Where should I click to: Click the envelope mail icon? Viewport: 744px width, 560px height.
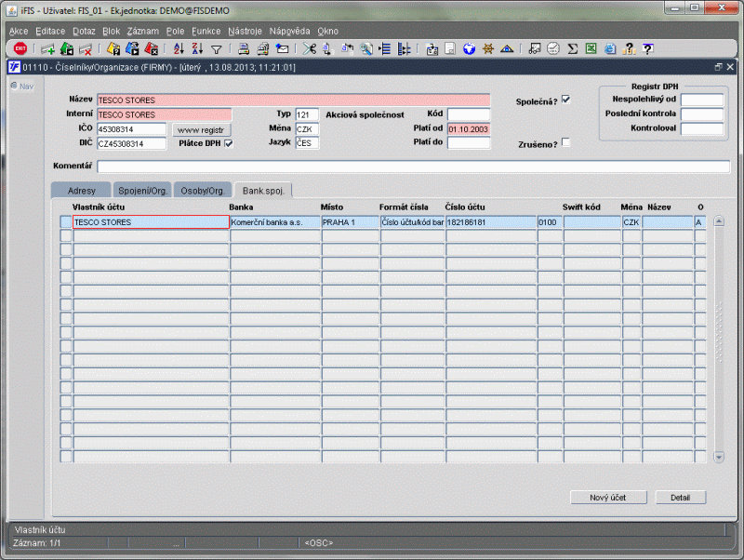[283, 49]
